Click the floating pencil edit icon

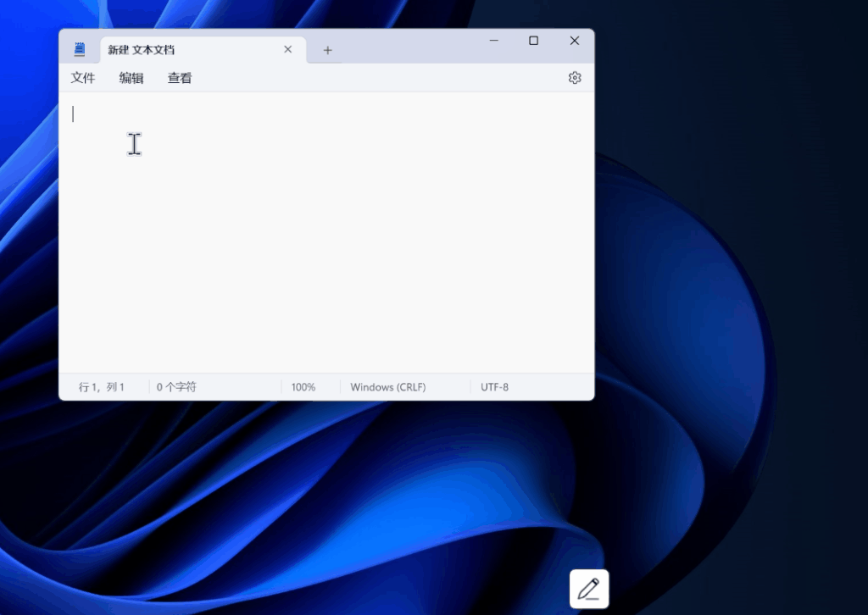point(589,588)
